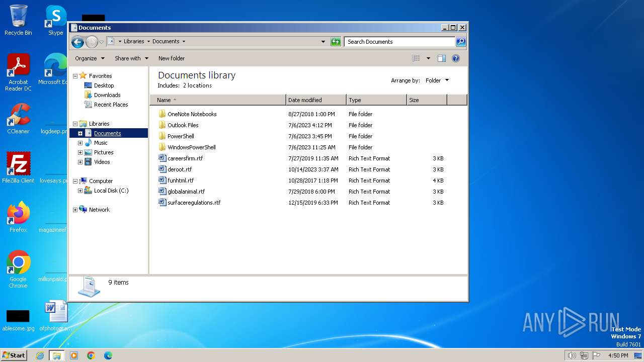Click the New folder button
Viewport: 644px width, 362px height.
tap(172, 58)
